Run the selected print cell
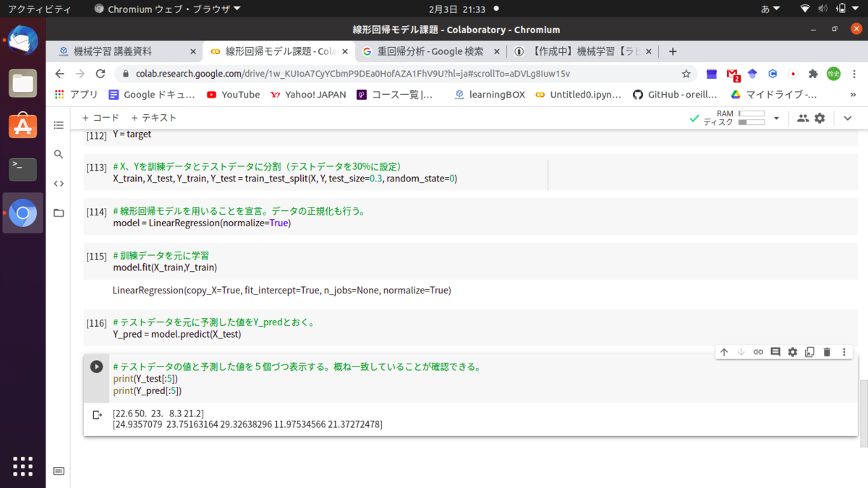Screen dimensions: 868x488 tap(96, 367)
